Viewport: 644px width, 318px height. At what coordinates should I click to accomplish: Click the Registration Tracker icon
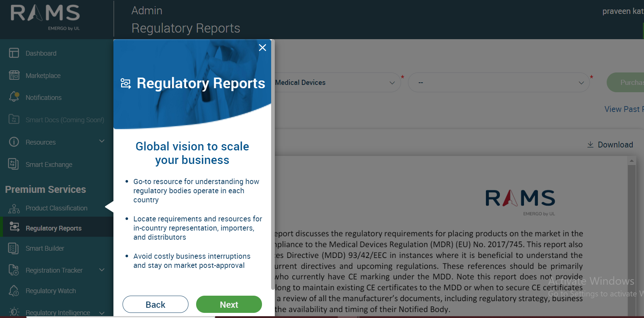pyautogui.click(x=14, y=270)
